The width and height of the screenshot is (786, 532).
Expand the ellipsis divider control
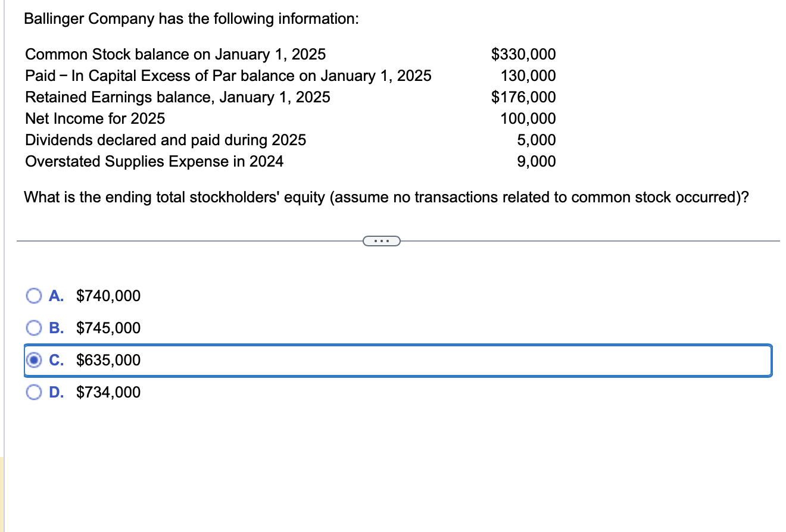(x=382, y=240)
